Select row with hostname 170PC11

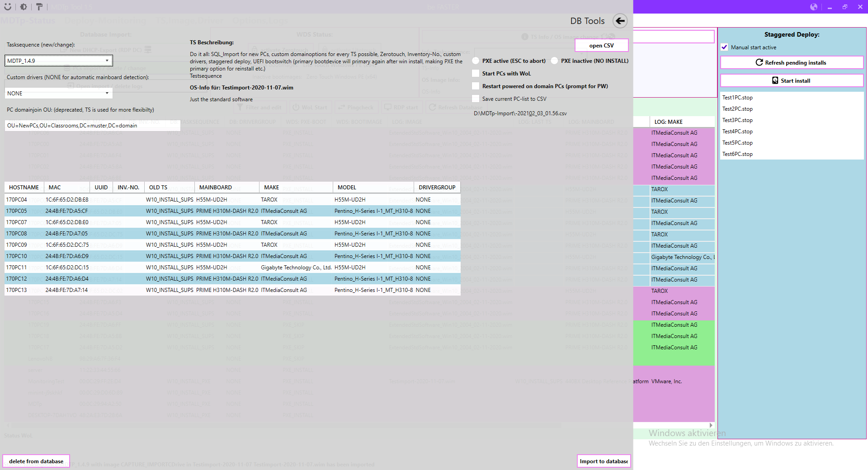(x=232, y=267)
